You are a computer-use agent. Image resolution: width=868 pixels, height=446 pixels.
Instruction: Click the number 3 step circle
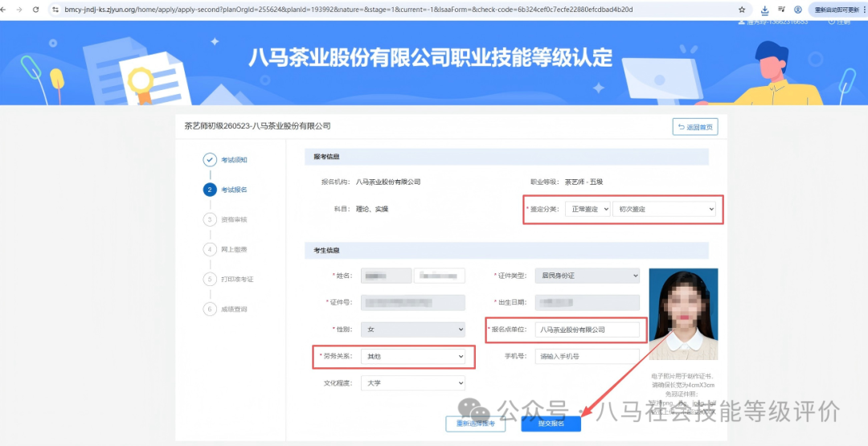(210, 219)
